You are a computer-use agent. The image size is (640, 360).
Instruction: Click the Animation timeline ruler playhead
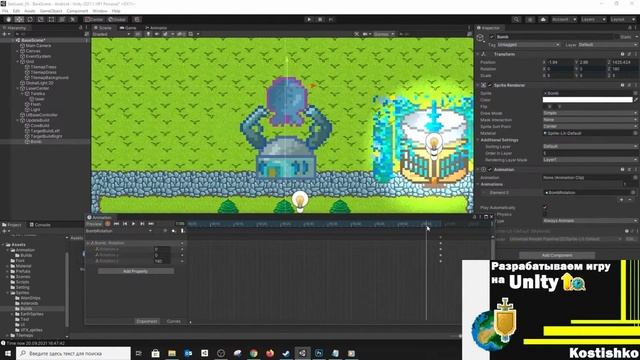pyautogui.click(x=426, y=224)
